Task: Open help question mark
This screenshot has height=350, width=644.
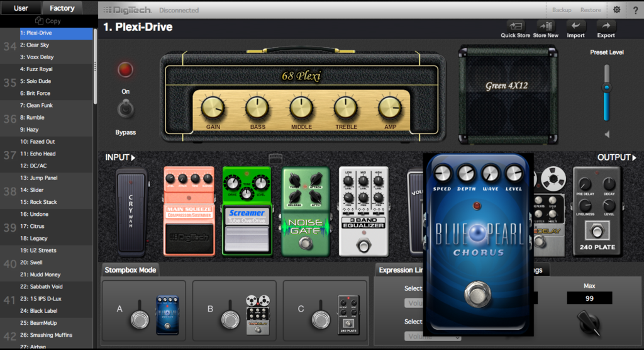Action: pos(635,10)
